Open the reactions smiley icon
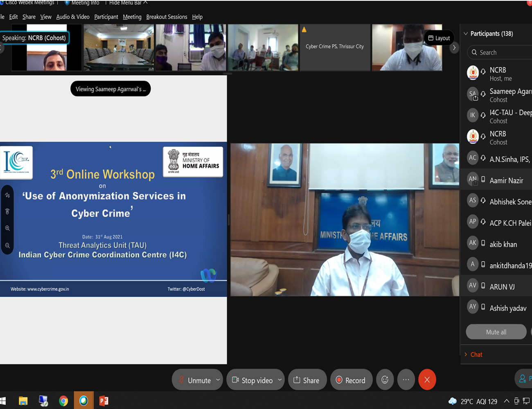Image resolution: width=532 pixels, height=409 pixels. click(385, 380)
